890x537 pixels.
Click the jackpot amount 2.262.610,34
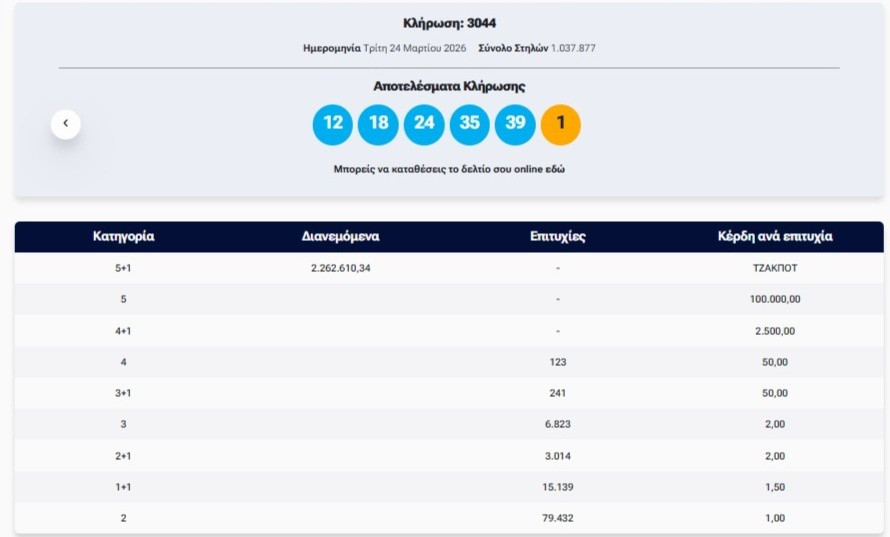pyautogui.click(x=341, y=268)
